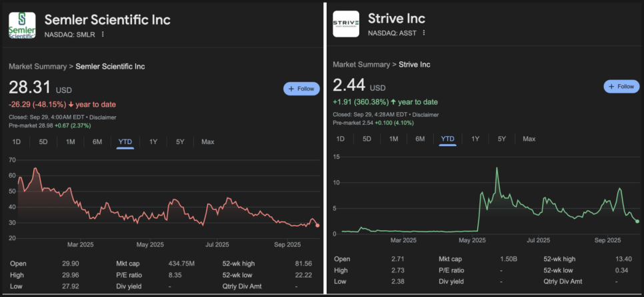Click Strive Low value 2.38
The height and width of the screenshot is (297, 644).
click(398, 282)
